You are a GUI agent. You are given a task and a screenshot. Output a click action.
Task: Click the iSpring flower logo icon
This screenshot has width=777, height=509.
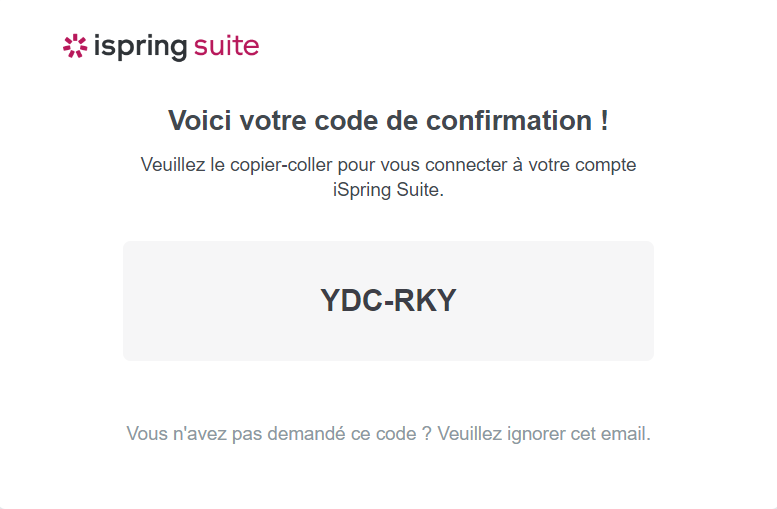tap(75, 46)
